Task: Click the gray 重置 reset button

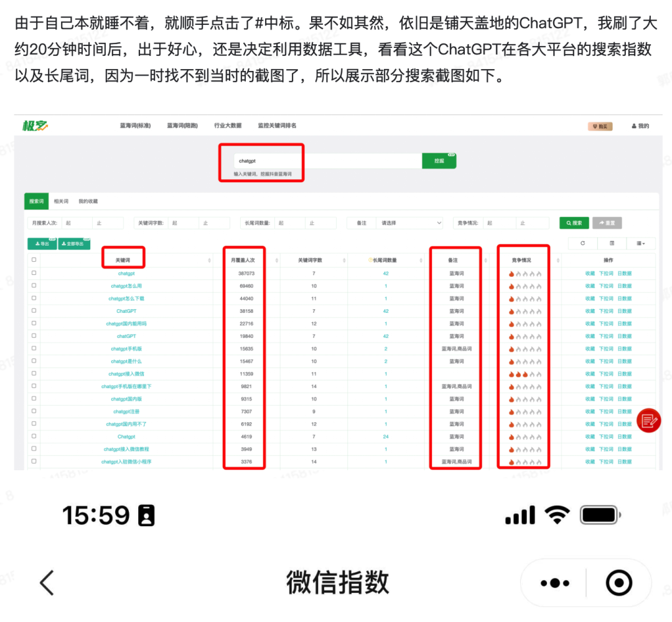Action: point(607,223)
